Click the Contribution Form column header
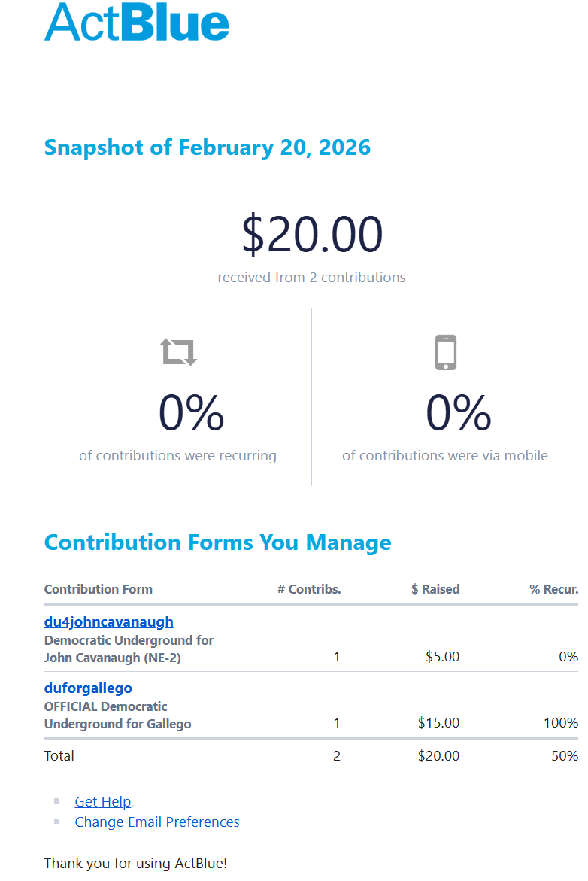588x881 pixels. click(x=99, y=589)
